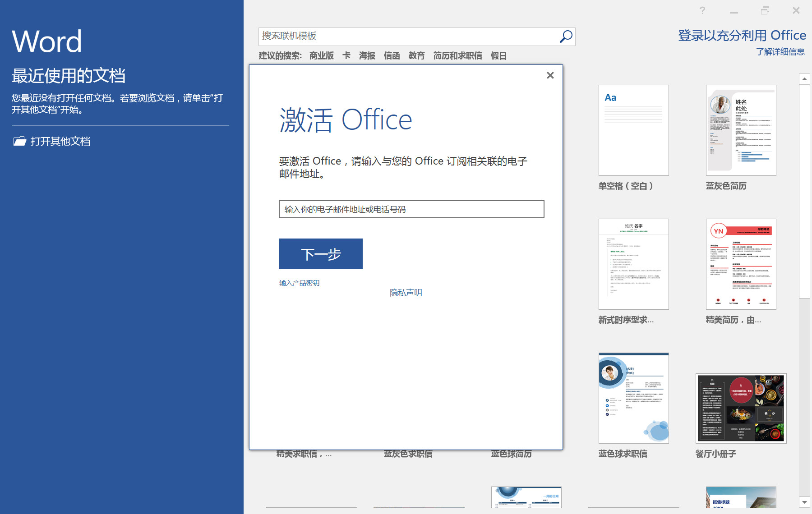Select the 信函 suggested search

pos(392,55)
